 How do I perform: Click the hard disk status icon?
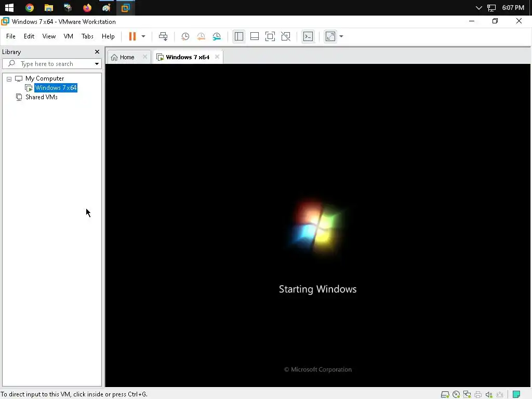pyautogui.click(x=445, y=394)
